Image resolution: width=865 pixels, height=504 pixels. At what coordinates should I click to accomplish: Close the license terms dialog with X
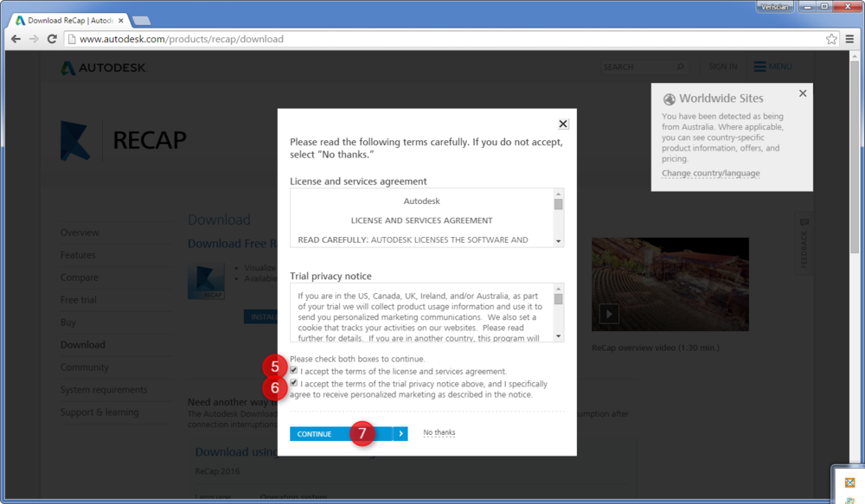pyautogui.click(x=563, y=124)
